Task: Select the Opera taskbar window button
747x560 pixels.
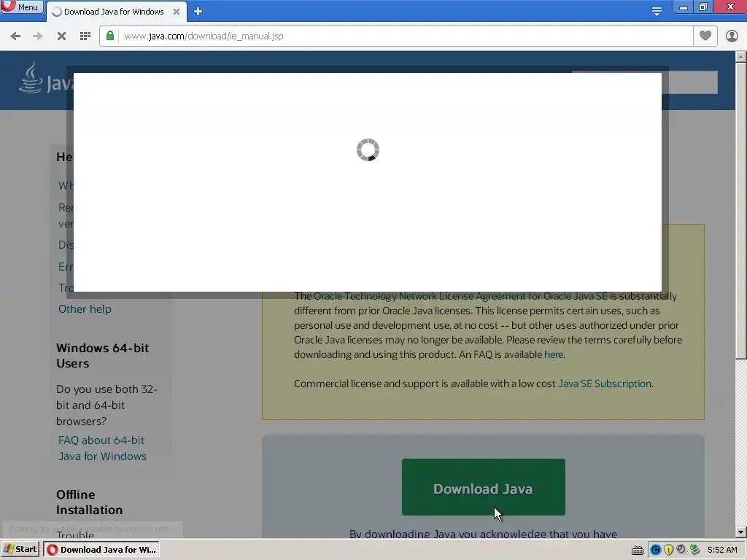Action: 101,550
